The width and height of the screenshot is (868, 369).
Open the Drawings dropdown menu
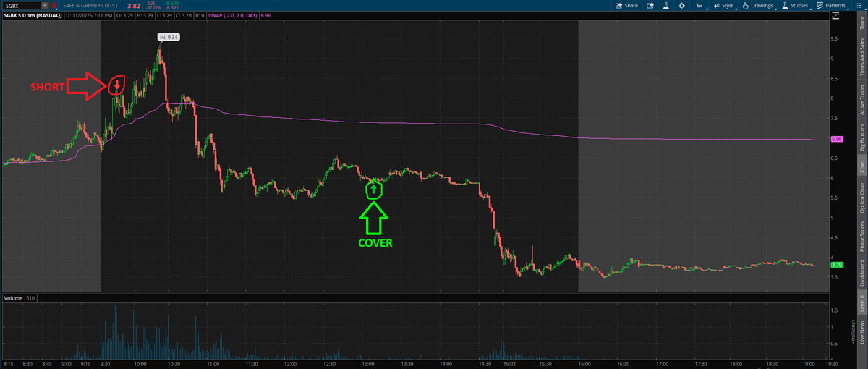(x=757, y=6)
